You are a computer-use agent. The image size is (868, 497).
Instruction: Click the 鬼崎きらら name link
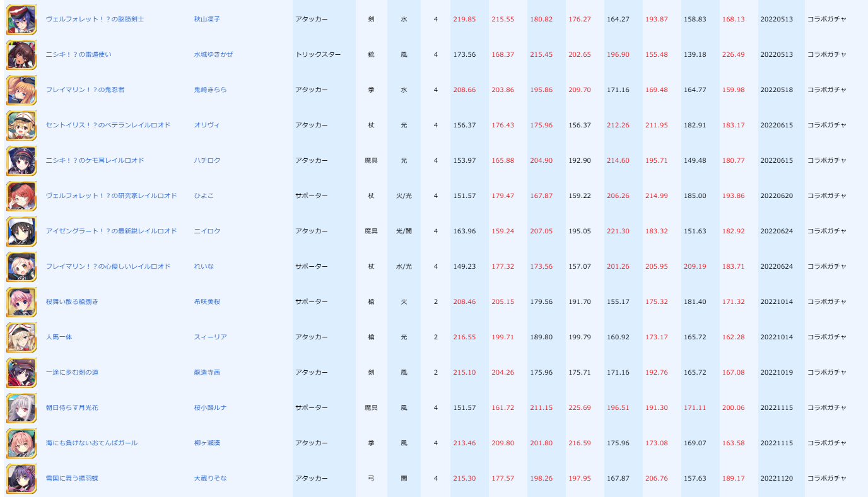[x=211, y=90]
